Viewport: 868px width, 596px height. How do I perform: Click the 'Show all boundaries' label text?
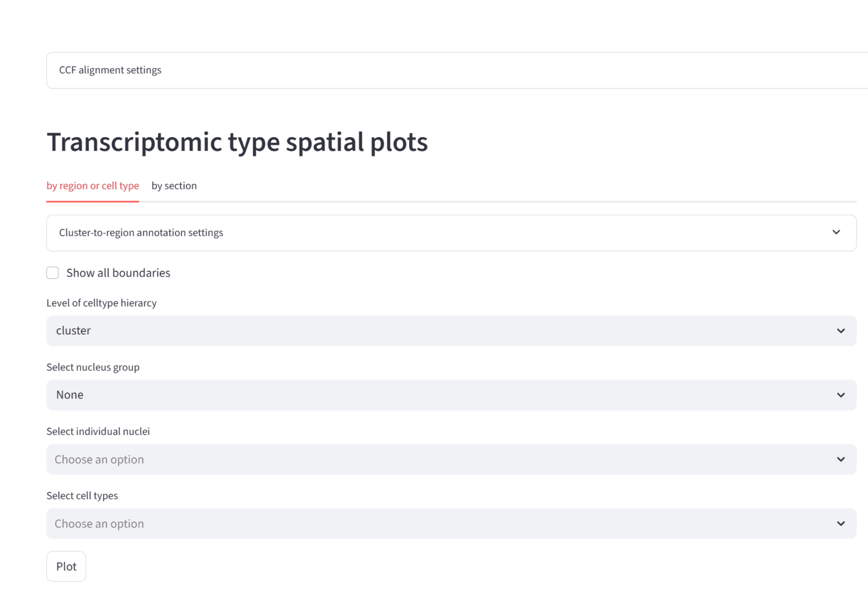pos(118,273)
